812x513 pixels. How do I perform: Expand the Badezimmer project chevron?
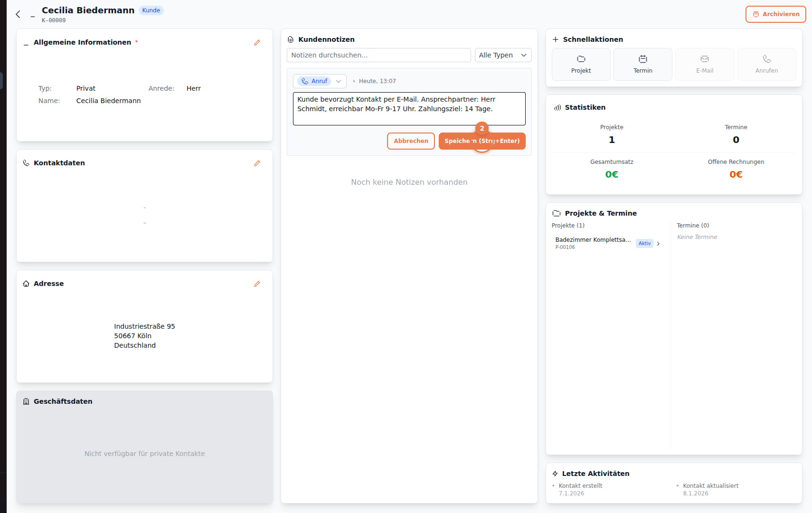tap(658, 244)
